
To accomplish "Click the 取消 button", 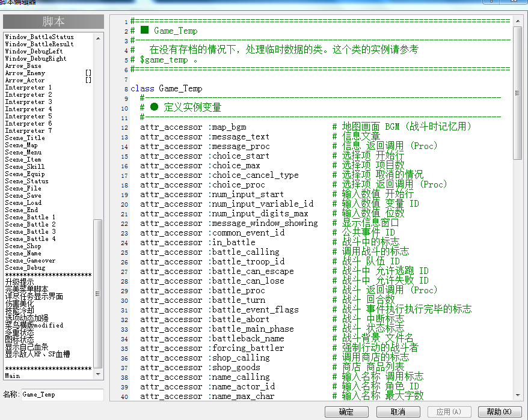I will (398, 412).
